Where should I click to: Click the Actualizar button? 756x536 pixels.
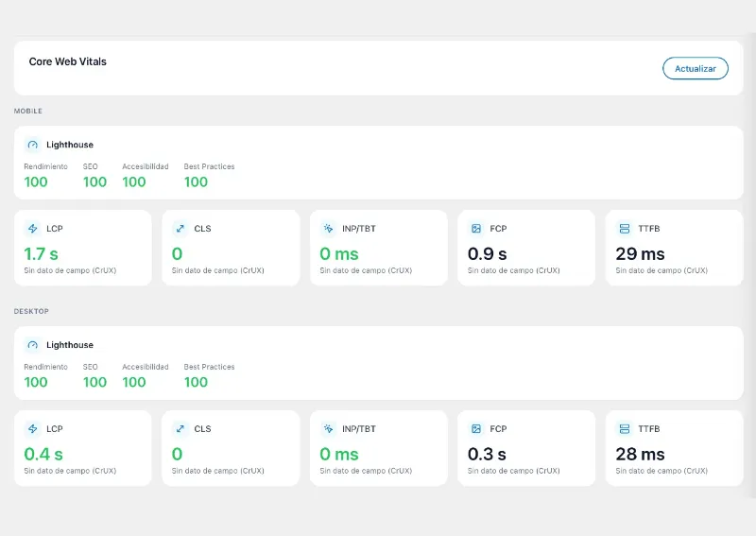[x=696, y=68]
